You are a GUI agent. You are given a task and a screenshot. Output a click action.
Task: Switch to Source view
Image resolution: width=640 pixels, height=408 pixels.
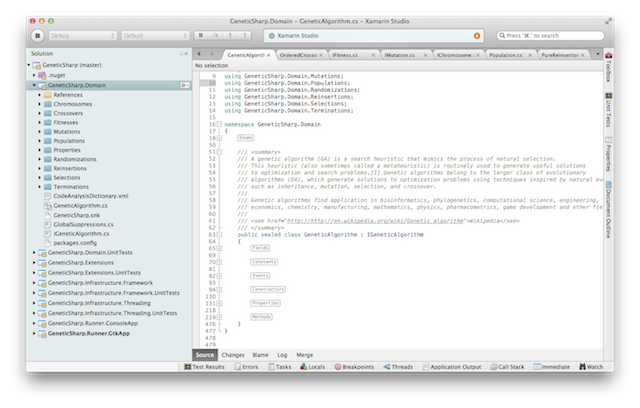[204, 355]
